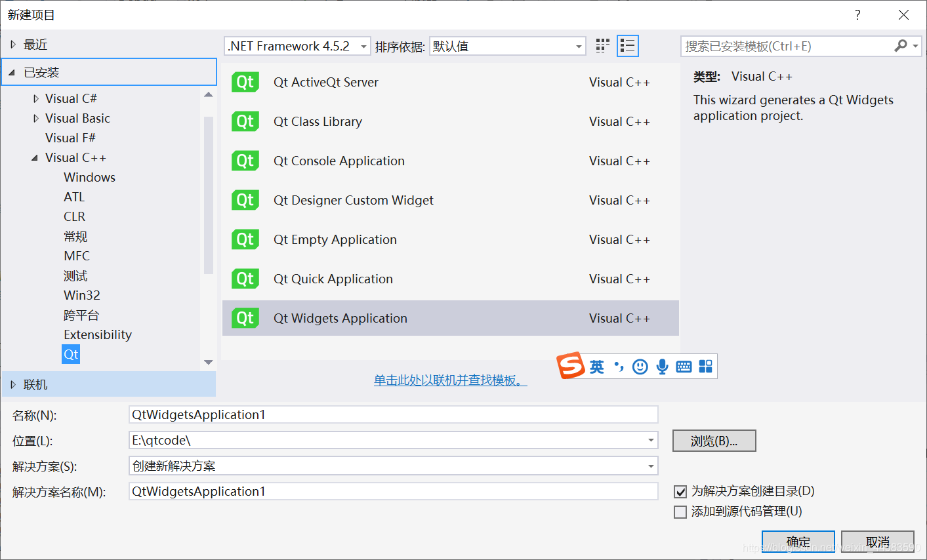Click the Sogou input method logo
Image resolution: width=927 pixels, height=560 pixels.
pos(571,366)
